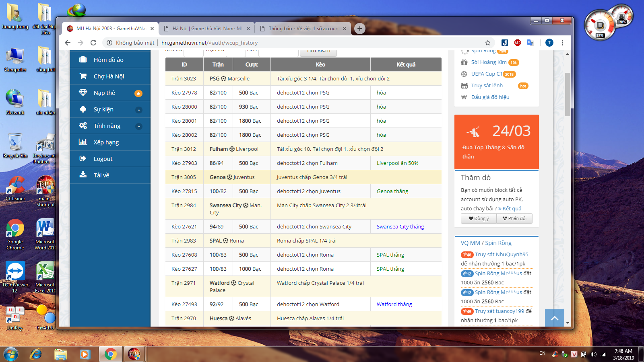Switch to the Thông báo browser tab
The image size is (644, 362).
pyautogui.click(x=303, y=29)
